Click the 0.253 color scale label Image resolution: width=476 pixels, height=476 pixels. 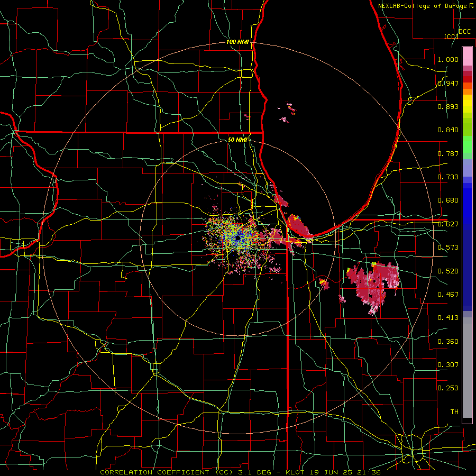448,388
